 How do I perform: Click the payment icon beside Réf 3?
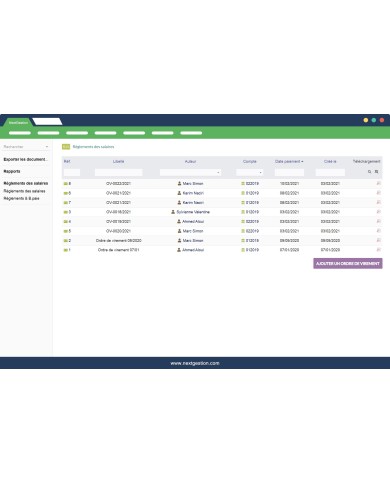coord(66,212)
